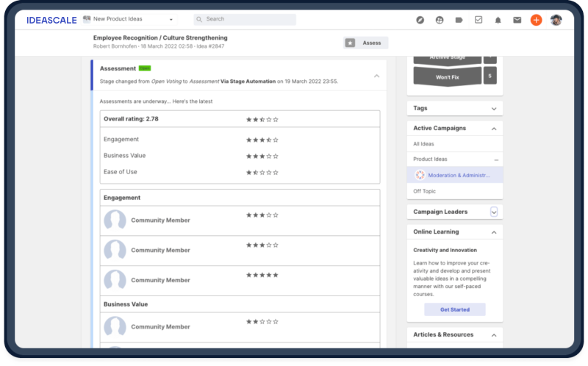Viewport: 588px width, 366px height.
Task: Open the tag label icon in header
Action: 459,20
